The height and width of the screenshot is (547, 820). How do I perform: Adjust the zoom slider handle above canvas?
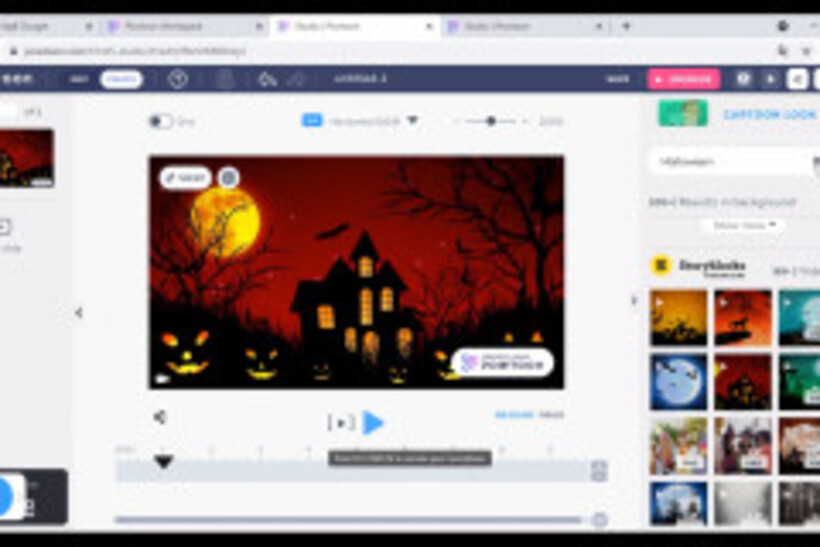click(x=491, y=121)
